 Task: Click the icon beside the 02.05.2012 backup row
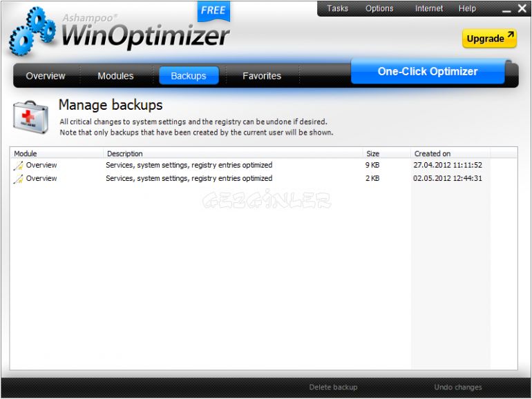point(19,179)
